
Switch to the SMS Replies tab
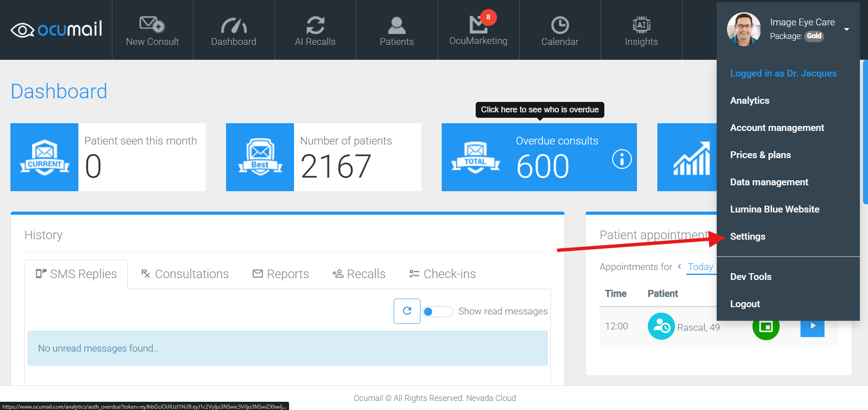pyautogui.click(x=76, y=274)
